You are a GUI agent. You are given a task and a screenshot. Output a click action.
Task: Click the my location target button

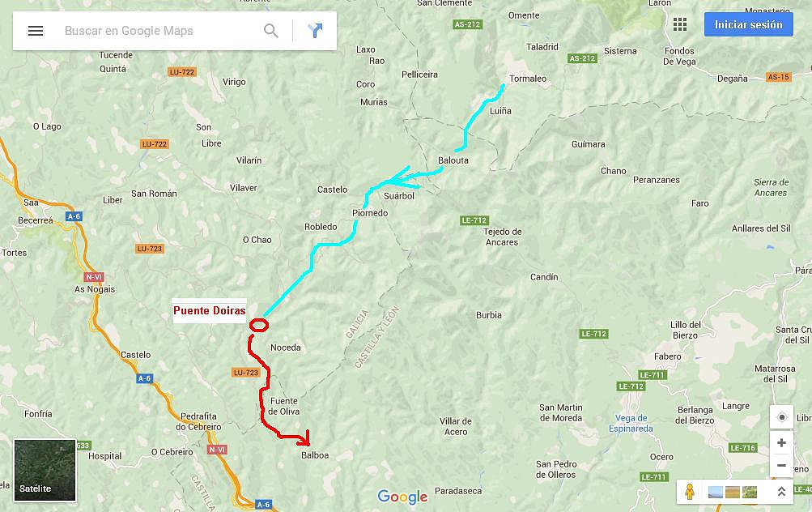[x=781, y=417]
